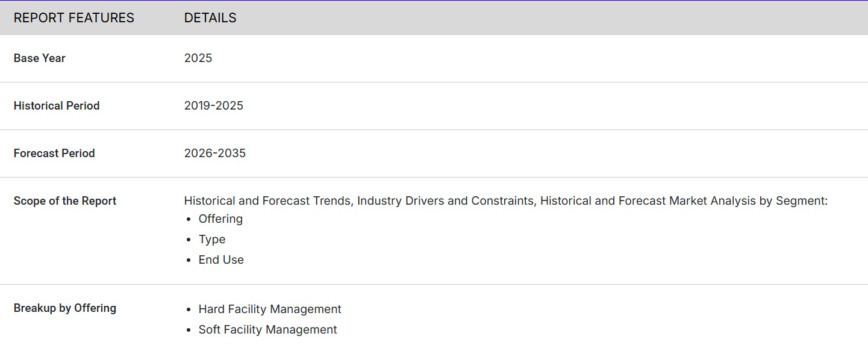Click the 2019-2025 historical period value
This screenshot has width=868, height=351.
pyautogui.click(x=214, y=106)
